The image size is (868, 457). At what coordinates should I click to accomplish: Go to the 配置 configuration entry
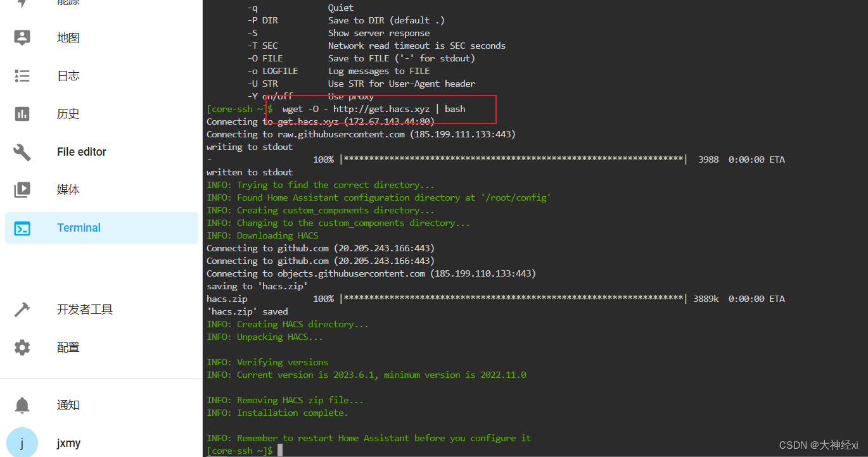coord(68,347)
